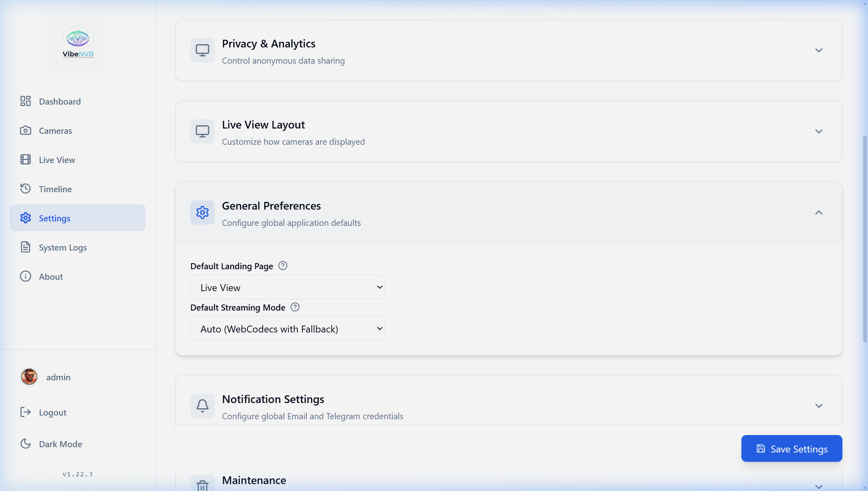The height and width of the screenshot is (491, 868).
Task: Expand the Notification Settings section
Action: (x=819, y=406)
